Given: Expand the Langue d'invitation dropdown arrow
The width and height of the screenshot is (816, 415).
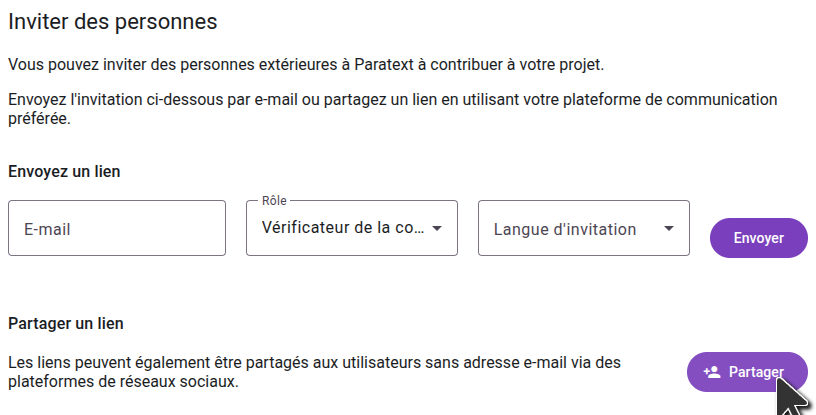Looking at the screenshot, I should pyautogui.click(x=668, y=229).
